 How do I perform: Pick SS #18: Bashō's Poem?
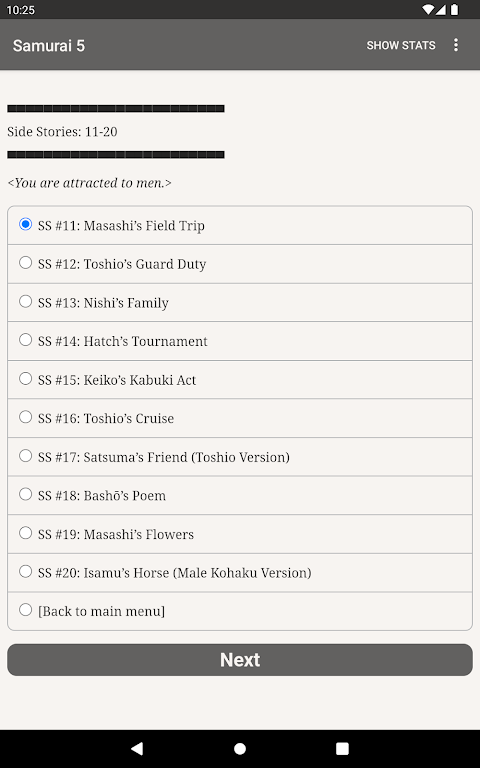pyautogui.click(x=240, y=495)
